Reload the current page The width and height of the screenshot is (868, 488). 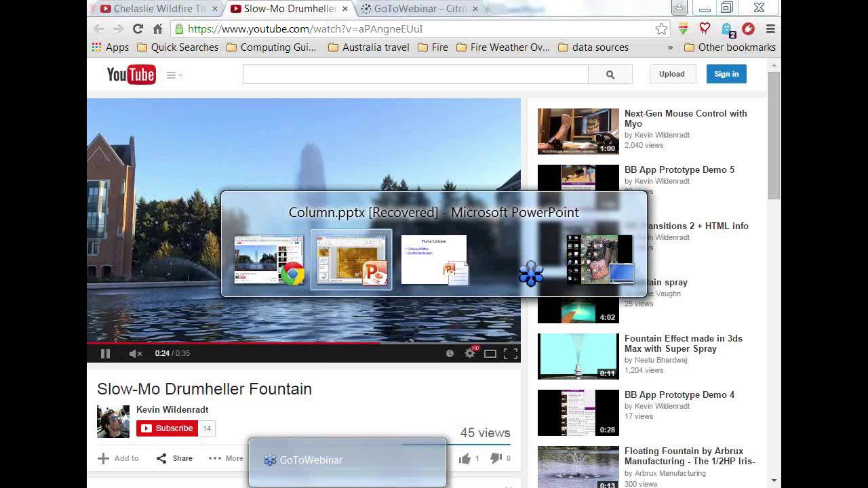coord(138,28)
